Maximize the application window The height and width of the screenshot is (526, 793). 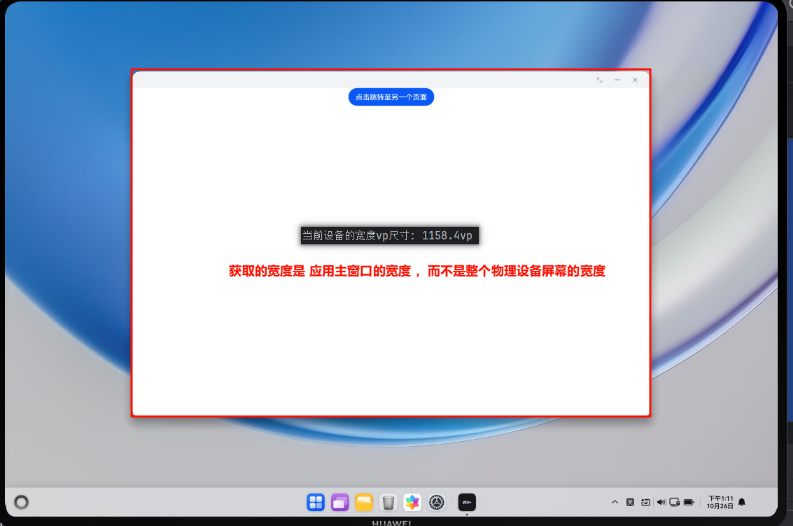599,80
